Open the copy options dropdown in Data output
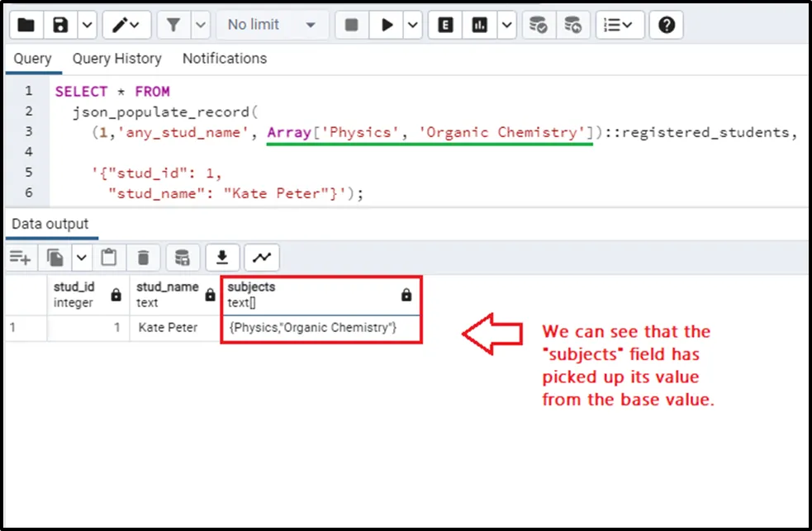 (x=81, y=258)
